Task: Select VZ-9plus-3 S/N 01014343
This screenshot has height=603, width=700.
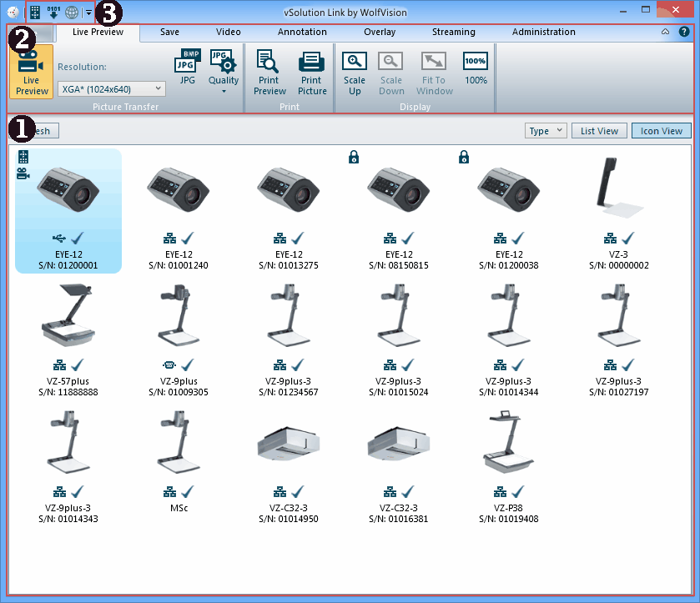Action: coord(68,465)
